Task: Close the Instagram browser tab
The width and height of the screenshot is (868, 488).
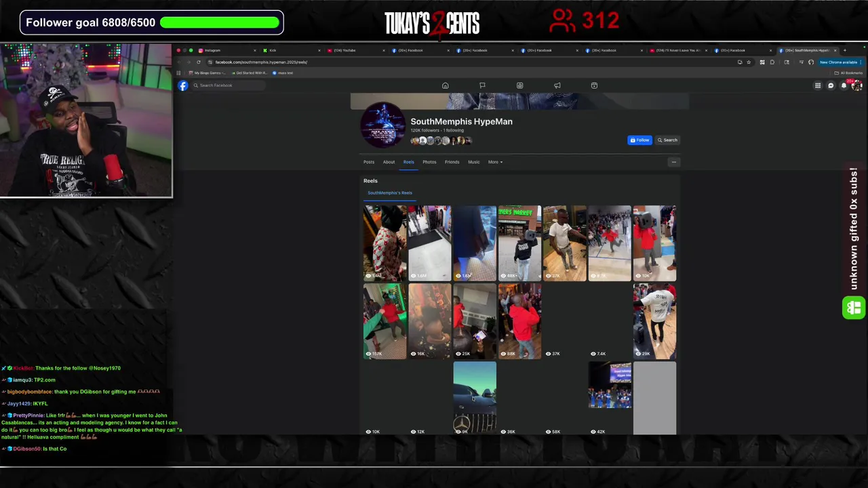Action: click(255, 50)
